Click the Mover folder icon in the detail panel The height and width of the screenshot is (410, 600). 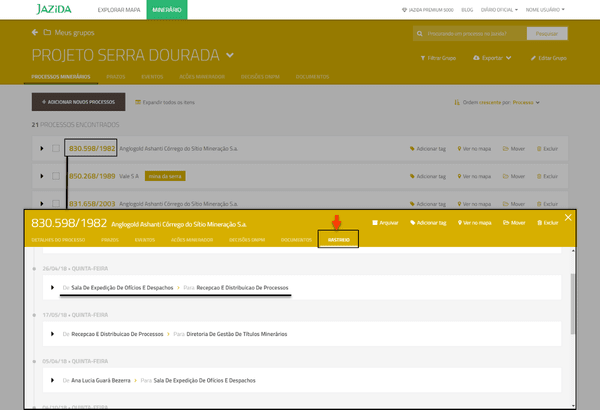506,223
